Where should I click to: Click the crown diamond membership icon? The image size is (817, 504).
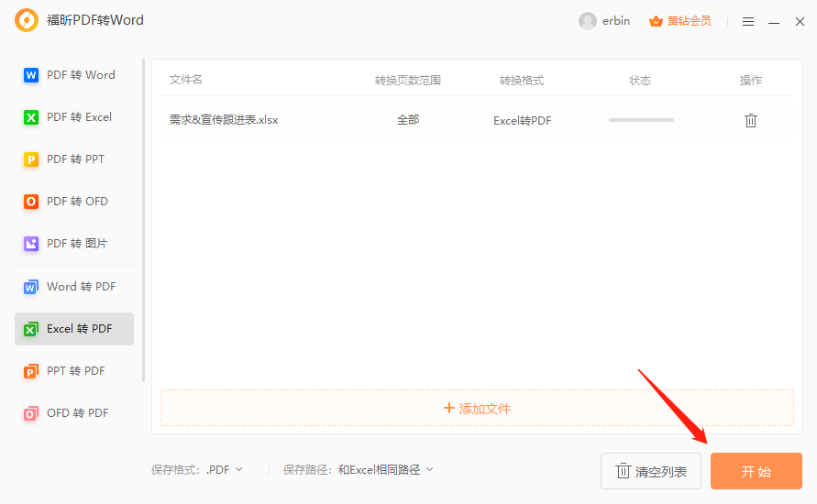(x=656, y=21)
